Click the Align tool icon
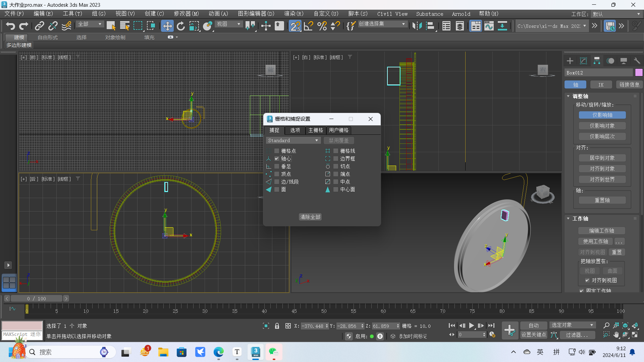Image resolution: width=644 pixels, height=362 pixels. pyautogui.click(x=430, y=26)
